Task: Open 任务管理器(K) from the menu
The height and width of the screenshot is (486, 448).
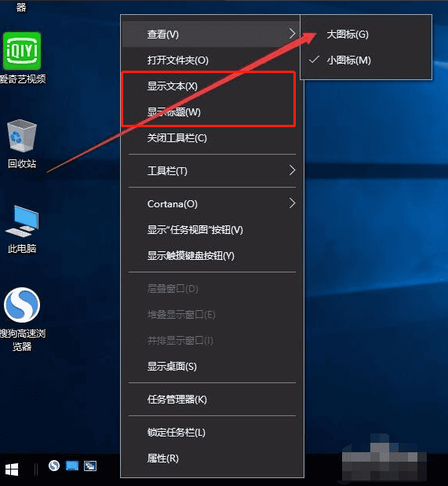Action: point(210,400)
